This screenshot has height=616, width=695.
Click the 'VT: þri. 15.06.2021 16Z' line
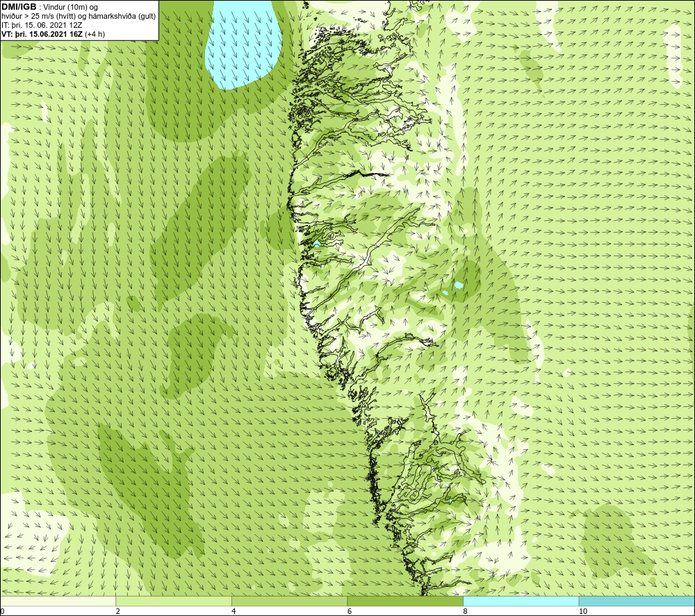point(42,34)
